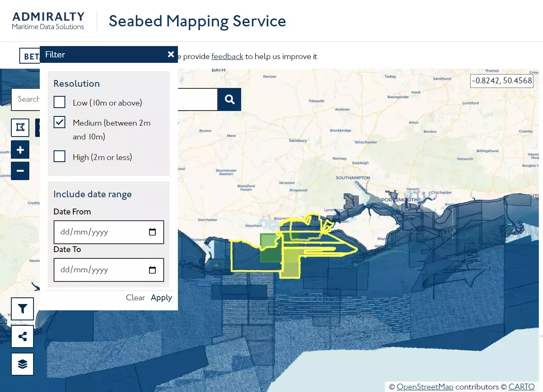The height and width of the screenshot is (392, 543).
Task: Open the Date To calendar picker
Action: tap(152, 270)
